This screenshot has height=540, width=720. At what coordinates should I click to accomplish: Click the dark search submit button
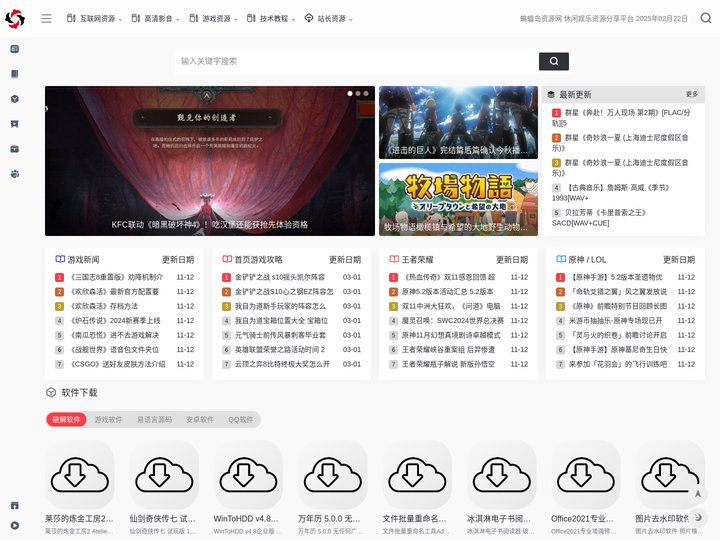[554, 61]
